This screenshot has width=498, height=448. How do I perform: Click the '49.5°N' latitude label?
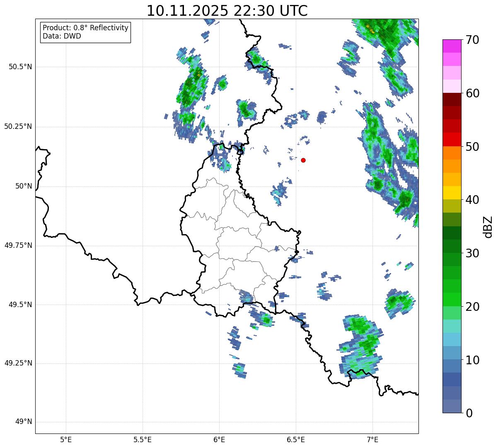20,305
